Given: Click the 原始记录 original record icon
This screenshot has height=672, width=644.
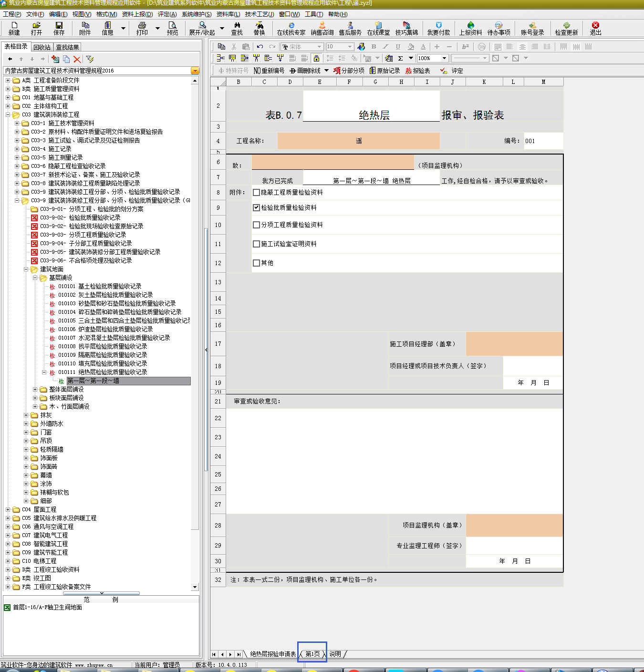Looking at the screenshot, I should tap(384, 71).
